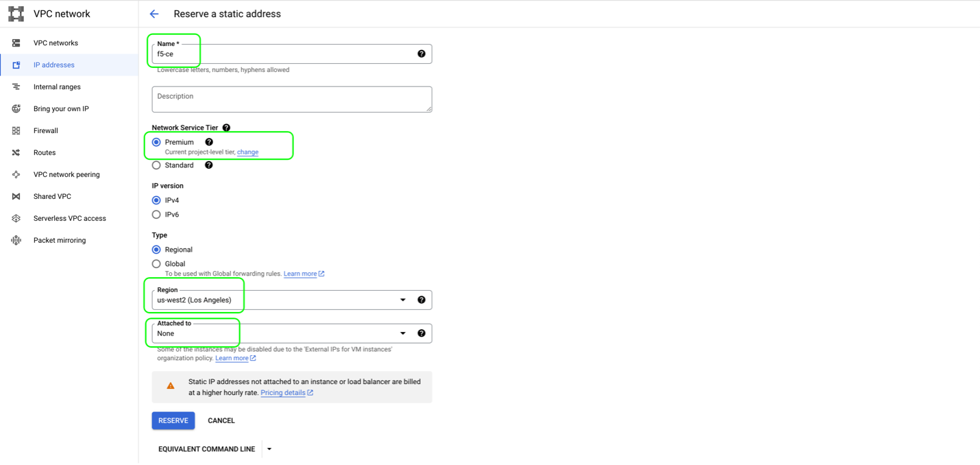980x465 pixels.
Task: Switch to Internal ranges in the sidebar
Action: tap(15, 86)
